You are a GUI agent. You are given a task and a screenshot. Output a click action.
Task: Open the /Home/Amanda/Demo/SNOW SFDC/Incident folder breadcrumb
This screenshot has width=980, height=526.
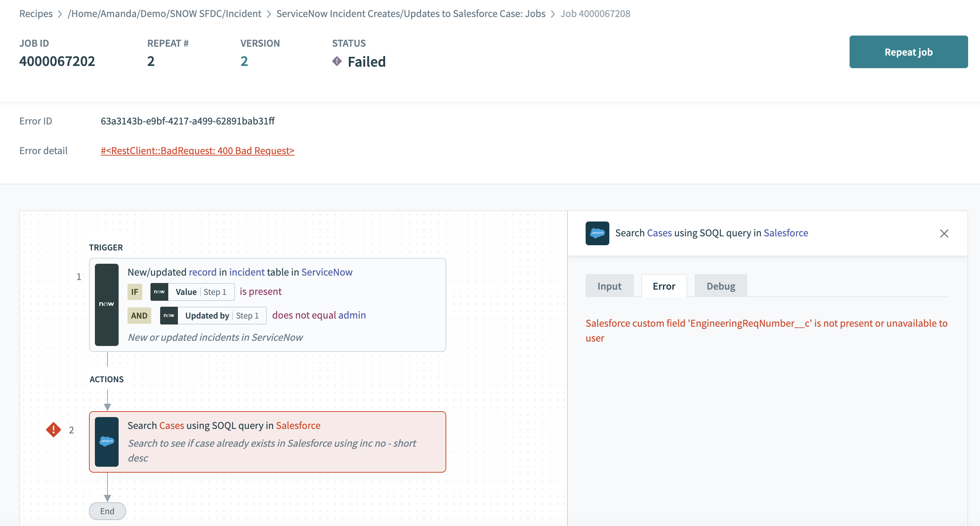164,14
